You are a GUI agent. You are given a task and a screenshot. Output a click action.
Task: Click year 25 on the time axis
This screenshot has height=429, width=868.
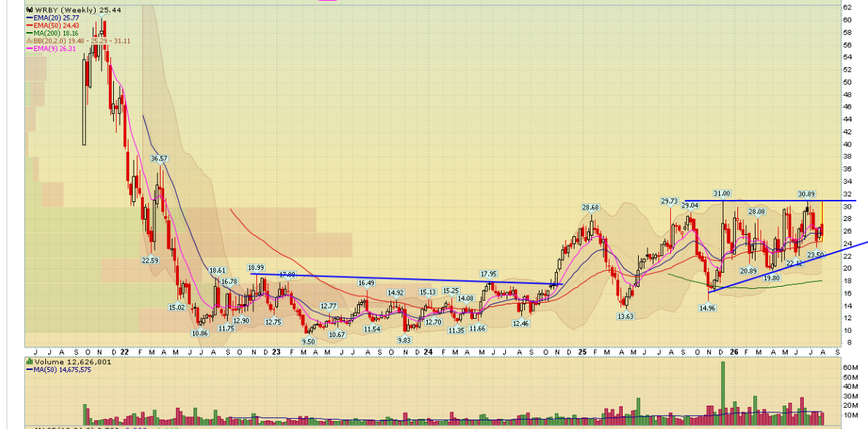point(582,352)
